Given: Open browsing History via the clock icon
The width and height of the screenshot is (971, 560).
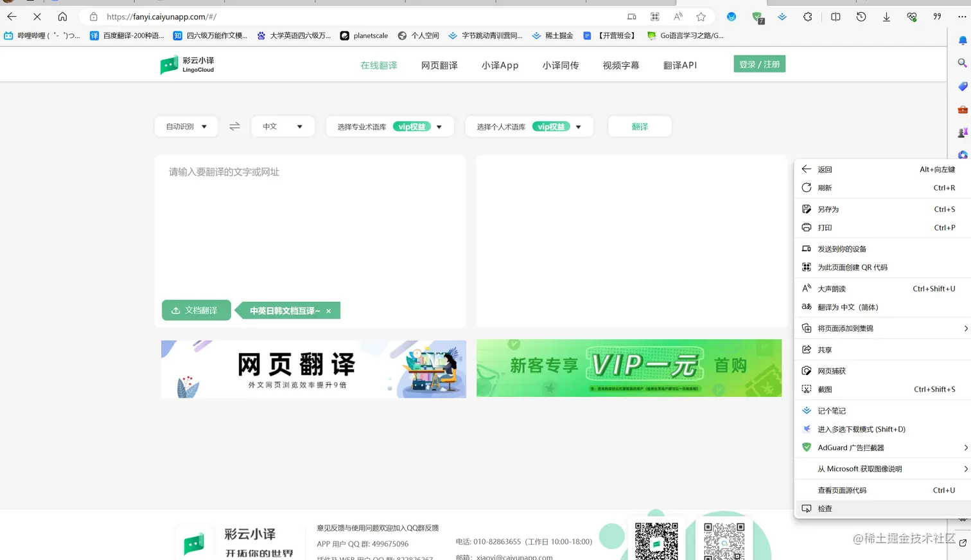Looking at the screenshot, I should [x=861, y=17].
